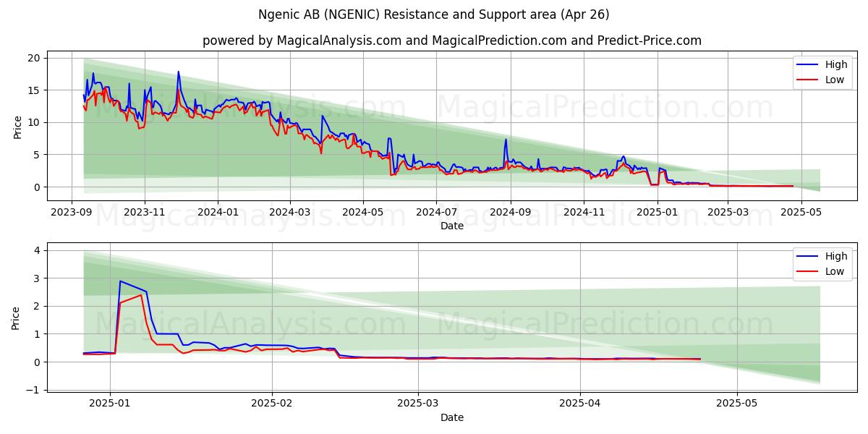Click the '2023-09' tick label on top chart

pyautogui.click(x=71, y=212)
